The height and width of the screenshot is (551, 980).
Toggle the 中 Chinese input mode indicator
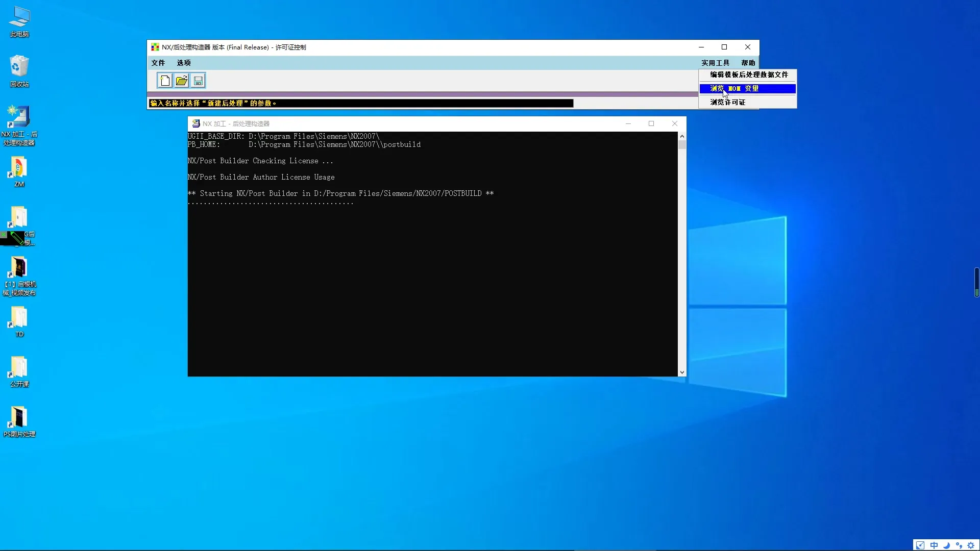pyautogui.click(x=934, y=545)
